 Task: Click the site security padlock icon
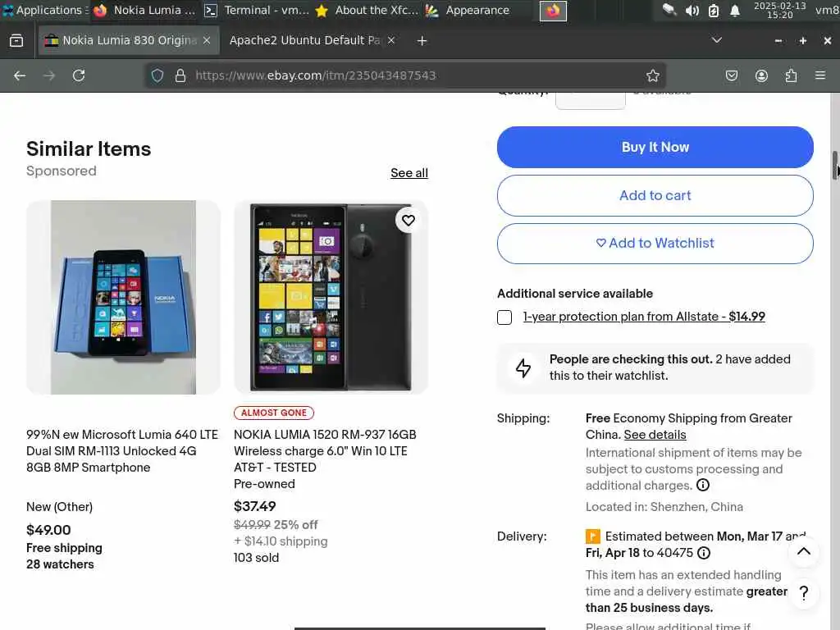180,75
